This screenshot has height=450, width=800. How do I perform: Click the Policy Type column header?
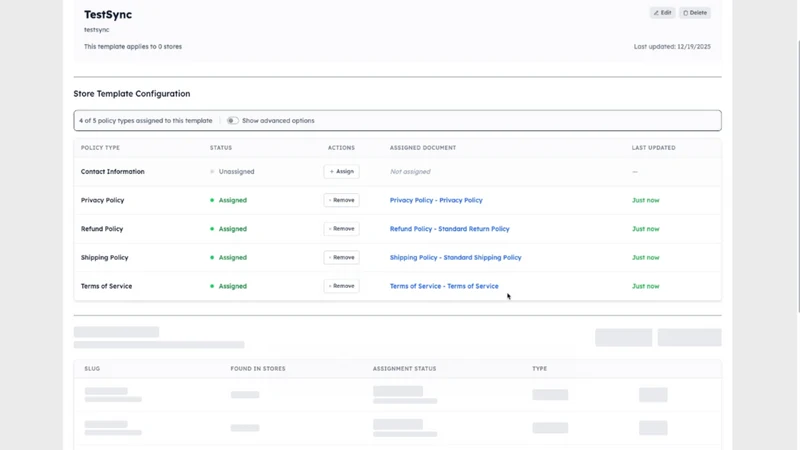[100, 147]
